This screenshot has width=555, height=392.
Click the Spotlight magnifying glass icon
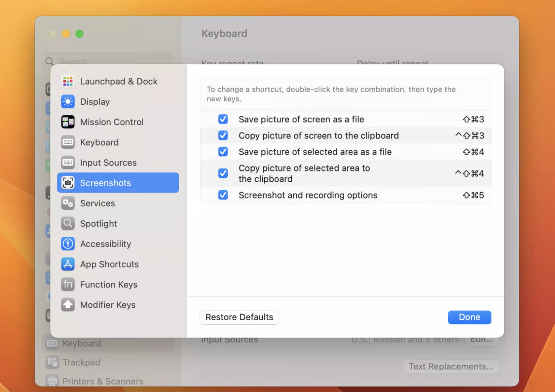click(68, 223)
